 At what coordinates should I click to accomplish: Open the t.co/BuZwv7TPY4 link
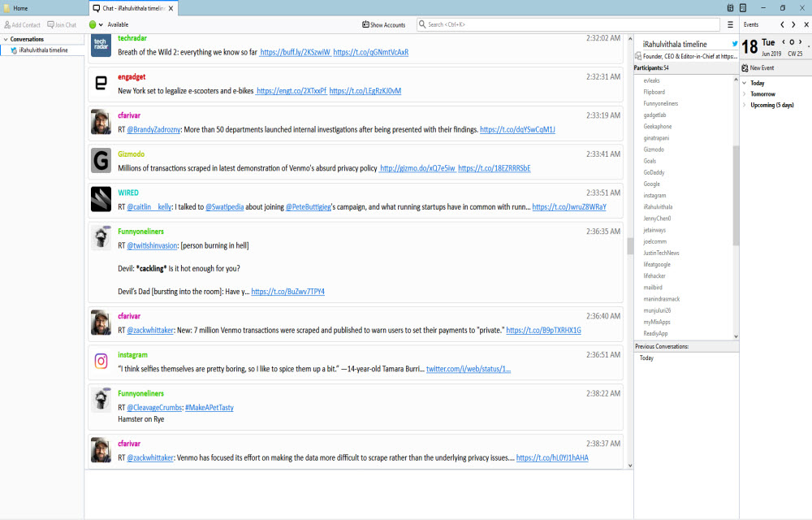(288, 292)
